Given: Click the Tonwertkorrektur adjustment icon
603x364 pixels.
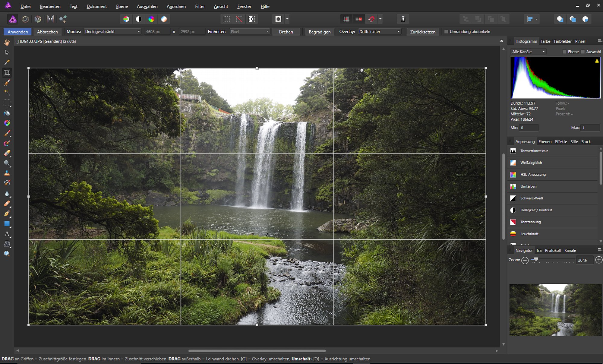Looking at the screenshot, I should (513, 151).
